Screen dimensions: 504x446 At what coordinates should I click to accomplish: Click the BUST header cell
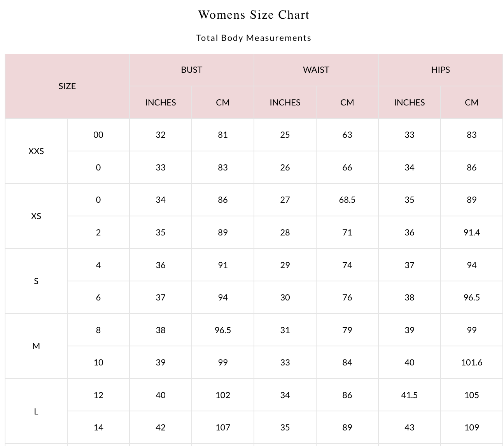pos(192,70)
